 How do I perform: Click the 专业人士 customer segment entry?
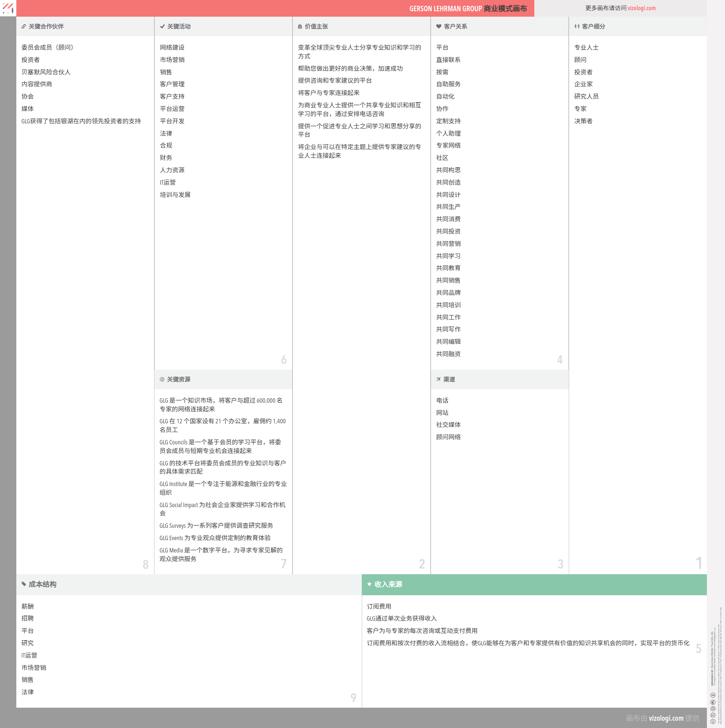point(587,48)
